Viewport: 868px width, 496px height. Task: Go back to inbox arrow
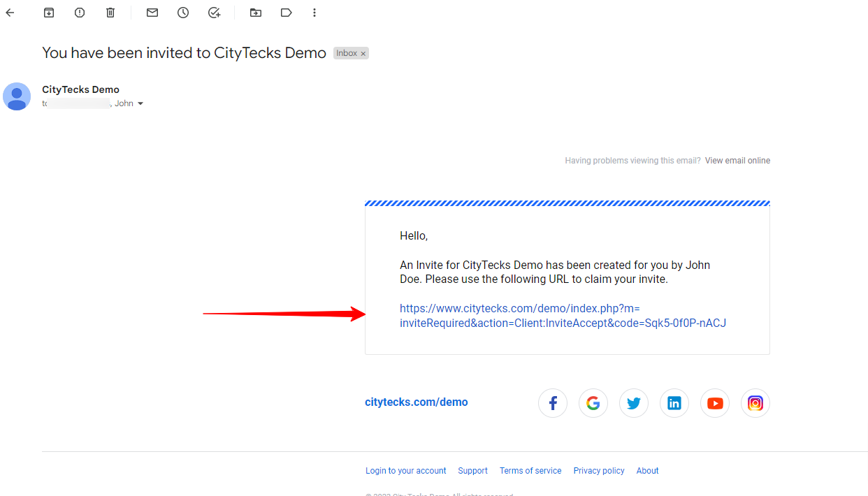coord(10,13)
